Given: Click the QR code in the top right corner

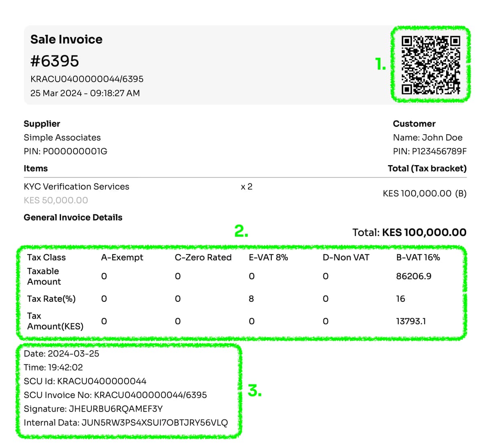Looking at the screenshot, I should pyautogui.click(x=430, y=65).
